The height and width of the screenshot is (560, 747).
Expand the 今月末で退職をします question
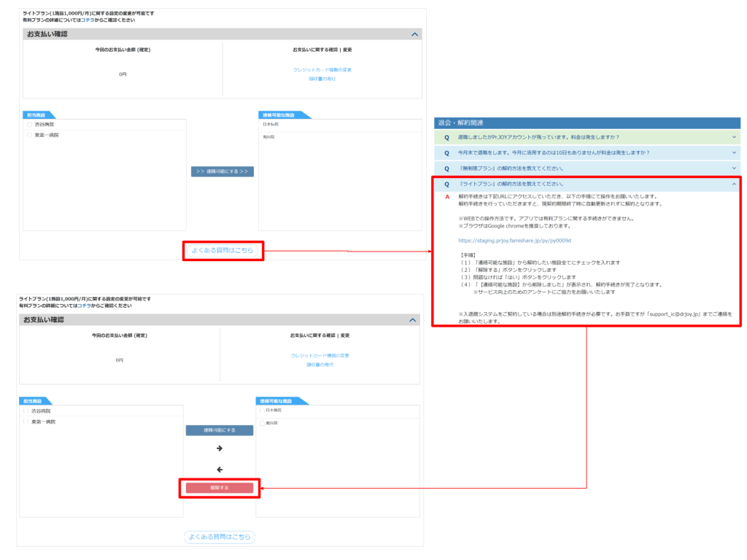coord(734,153)
